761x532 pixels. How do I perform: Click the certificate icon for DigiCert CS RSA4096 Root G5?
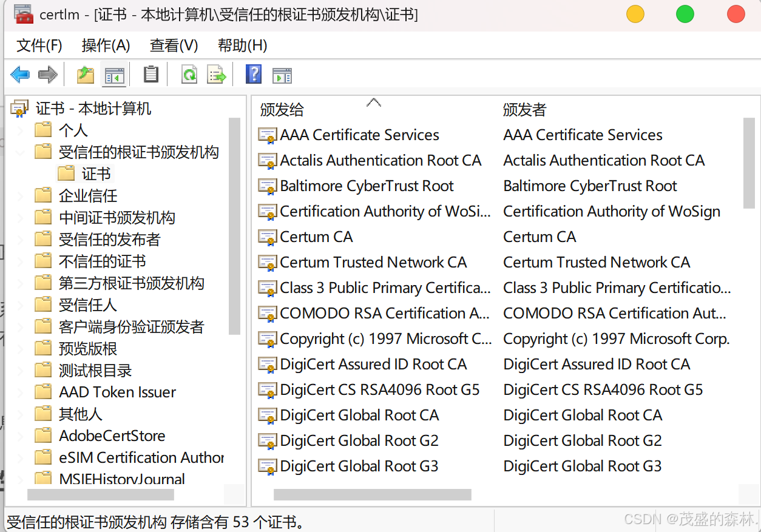coord(268,390)
